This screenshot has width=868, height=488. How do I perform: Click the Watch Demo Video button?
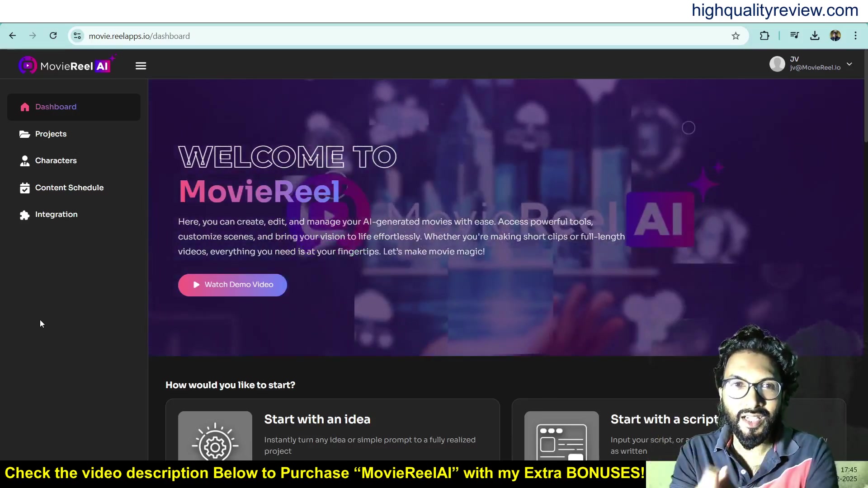232,285
